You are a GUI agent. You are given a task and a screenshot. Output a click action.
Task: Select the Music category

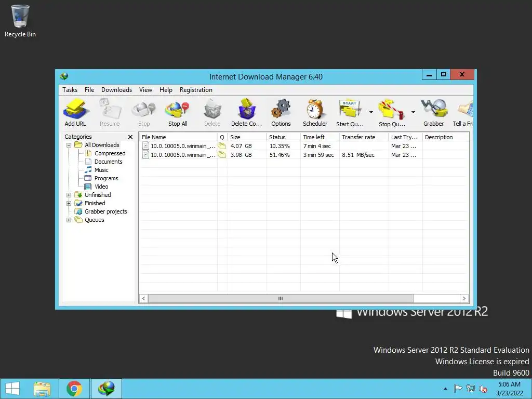(x=101, y=170)
